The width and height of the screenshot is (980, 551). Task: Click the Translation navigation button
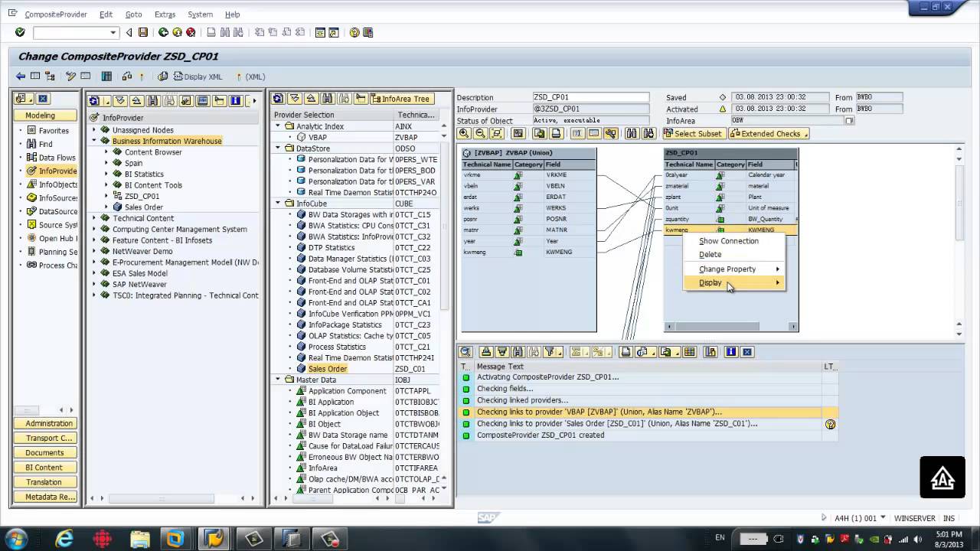(x=45, y=482)
